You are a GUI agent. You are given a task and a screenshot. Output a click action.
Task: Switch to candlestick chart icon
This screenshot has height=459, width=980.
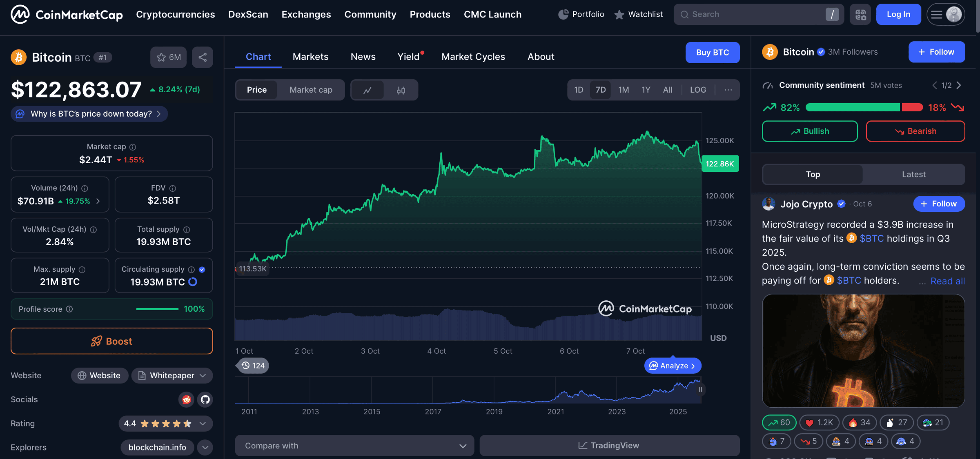click(x=401, y=90)
